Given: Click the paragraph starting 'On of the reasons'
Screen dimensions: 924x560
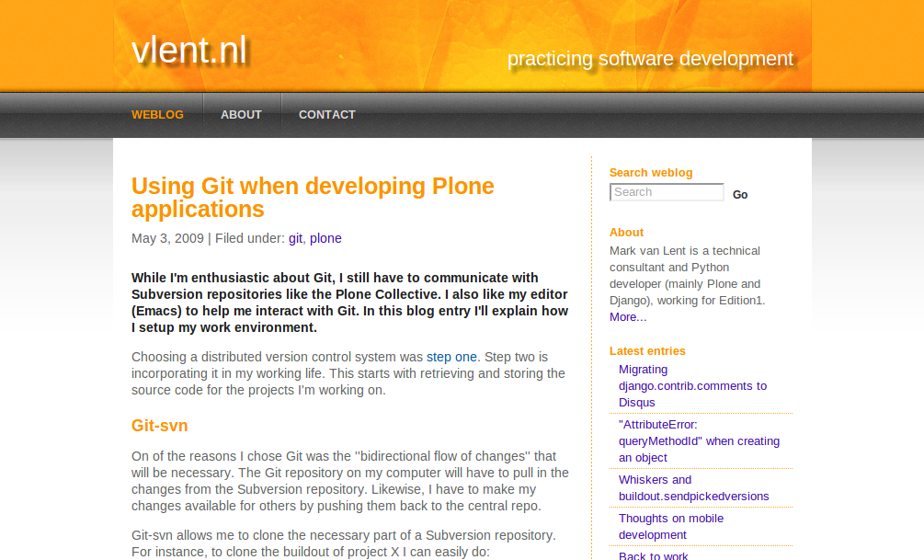Looking at the screenshot, I should tap(350, 481).
